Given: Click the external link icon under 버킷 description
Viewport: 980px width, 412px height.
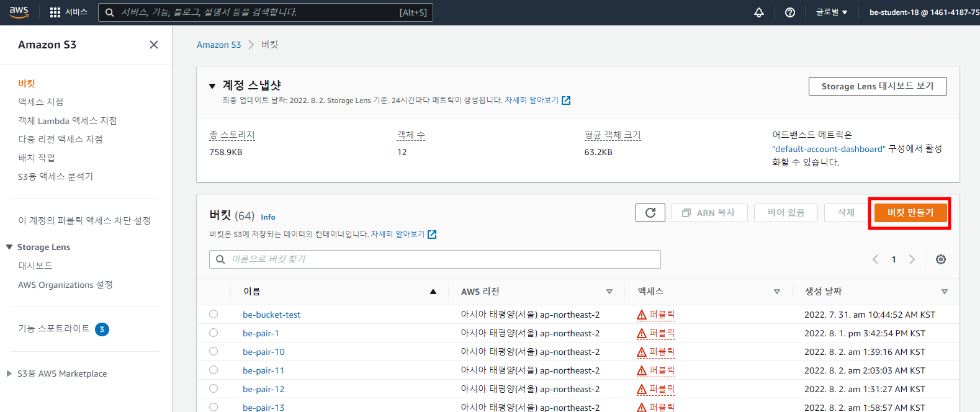Looking at the screenshot, I should tap(432, 235).
